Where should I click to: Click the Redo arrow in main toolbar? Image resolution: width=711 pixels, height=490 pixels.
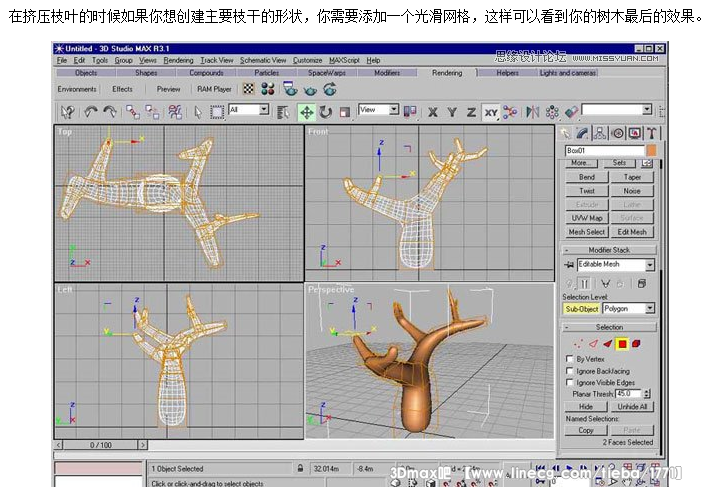click(110, 112)
